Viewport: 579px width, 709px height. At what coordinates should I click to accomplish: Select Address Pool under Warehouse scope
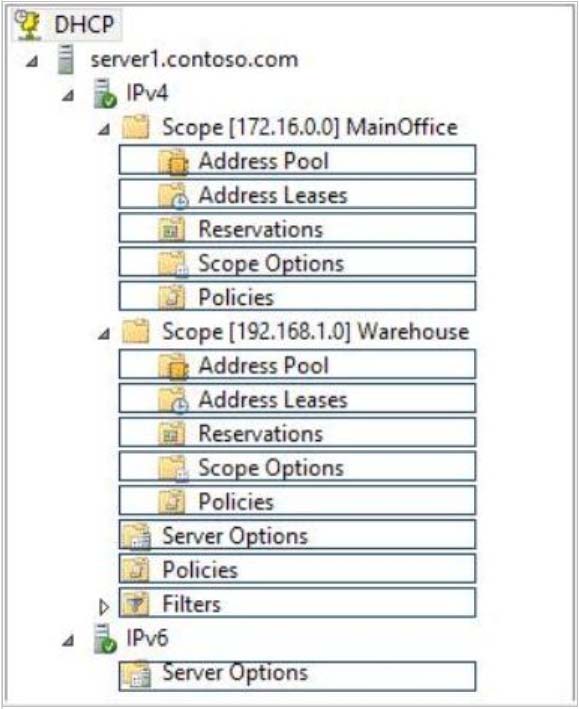(x=297, y=364)
